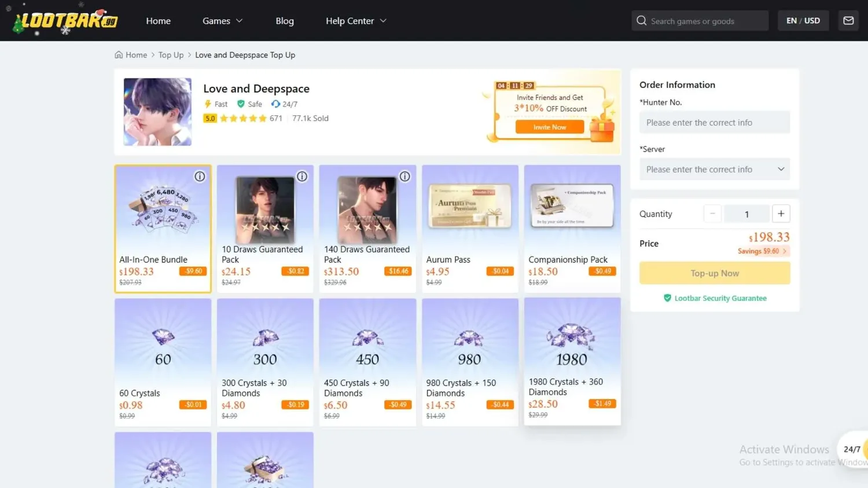Increase quantity with plus button
The height and width of the screenshot is (488, 868).
pyautogui.click(x=781, y=214)
